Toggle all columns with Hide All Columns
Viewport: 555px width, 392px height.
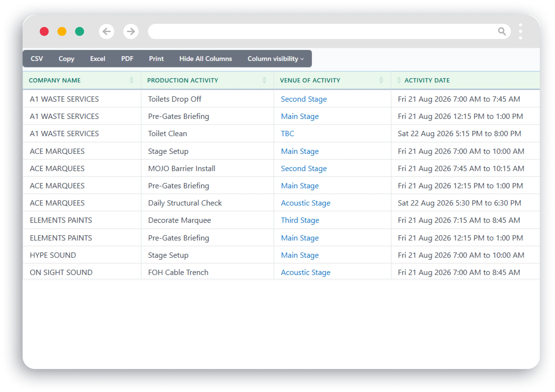point(205,58)
